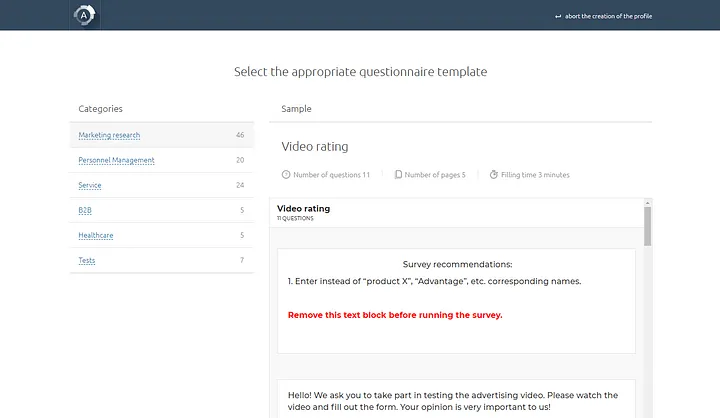
Task: Click the 'Enter instead of product X' line
Action: (x=434, y=281)
